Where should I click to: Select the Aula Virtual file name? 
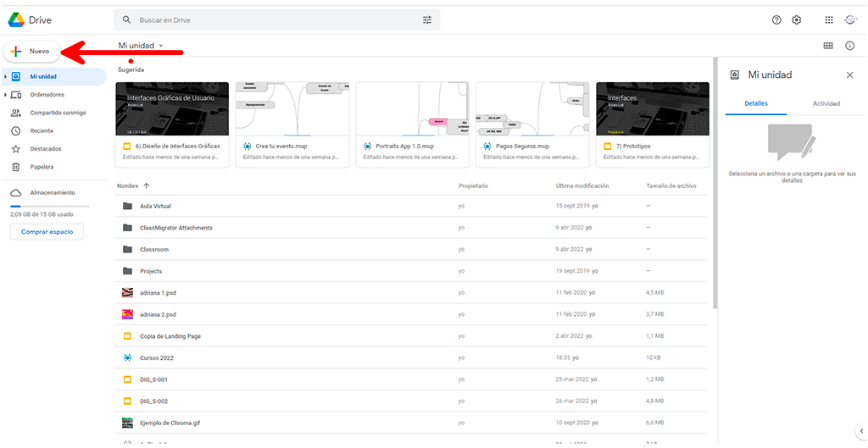pos(156,206)
